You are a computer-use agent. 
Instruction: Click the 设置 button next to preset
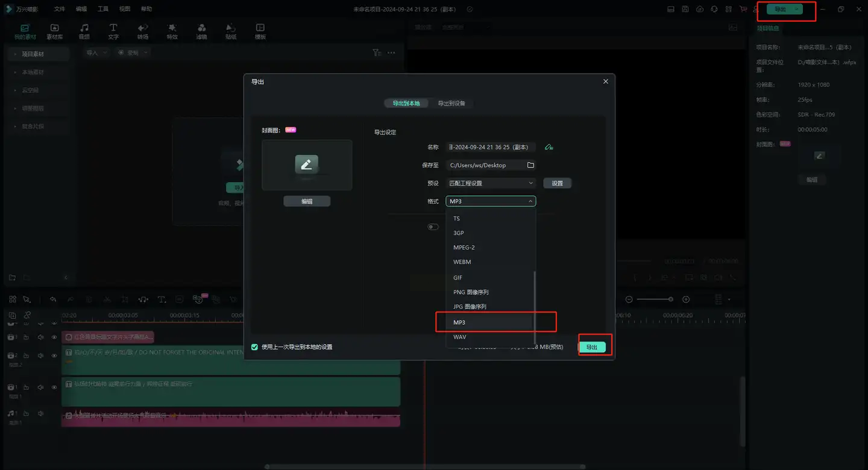pos(557,183)
